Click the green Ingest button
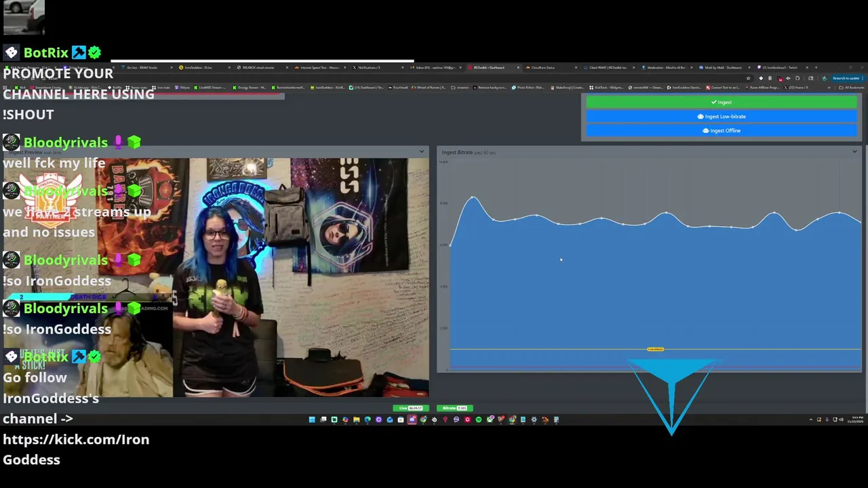 point(722,102)
